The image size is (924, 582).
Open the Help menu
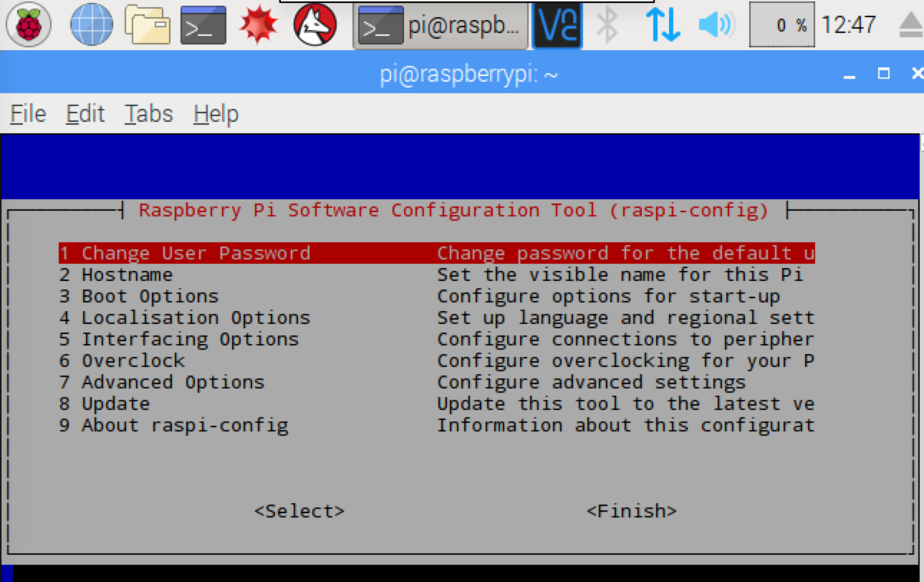click(x=216, y=114)
